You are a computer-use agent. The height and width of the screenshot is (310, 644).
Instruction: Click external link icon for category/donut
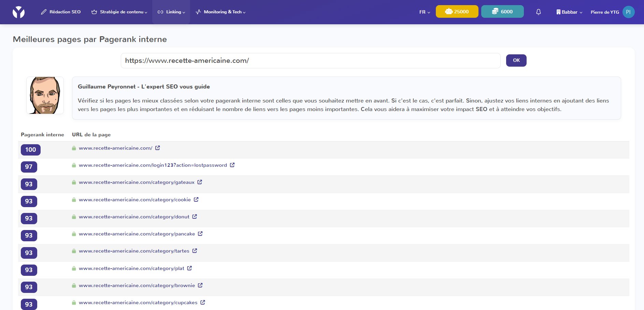click(195, 217)
